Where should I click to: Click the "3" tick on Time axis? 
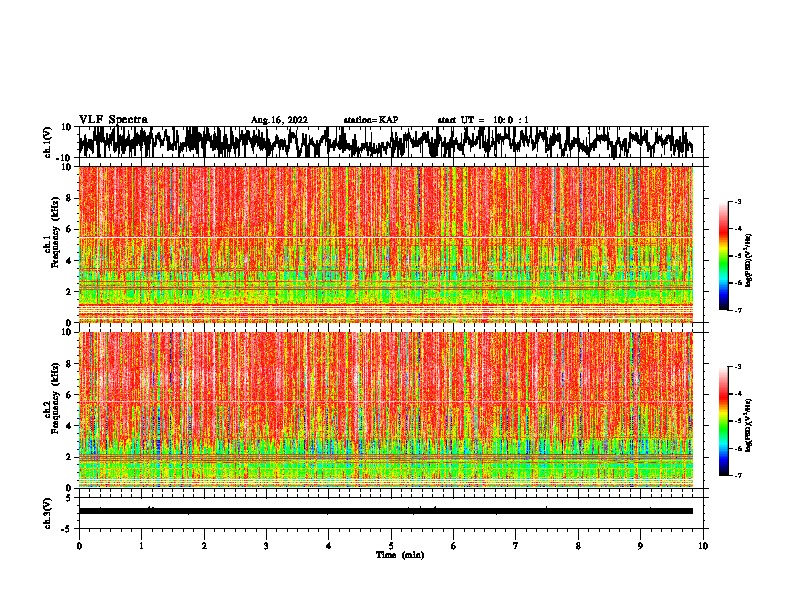pyautogui.click(x=266, y=546)
